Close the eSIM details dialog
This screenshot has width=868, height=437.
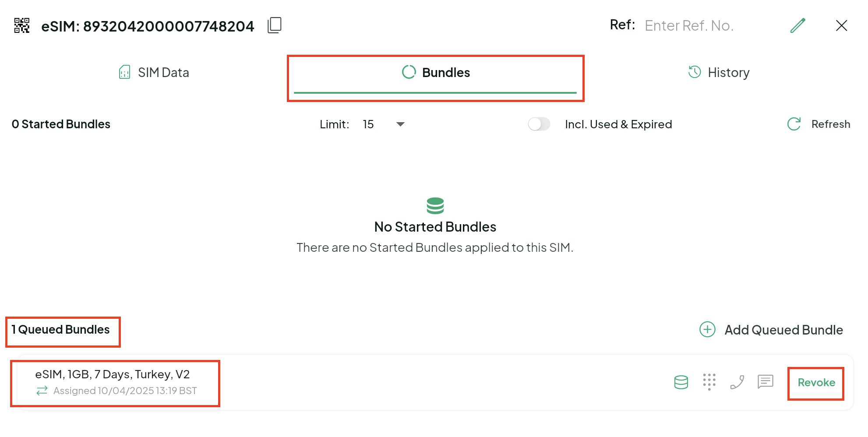click(x=841, y=25)
